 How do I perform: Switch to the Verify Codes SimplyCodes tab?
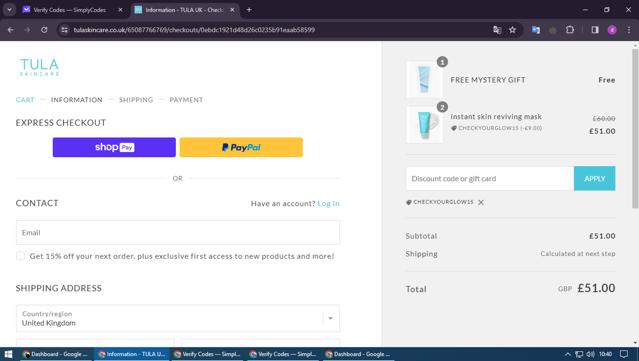tap(69, 10)
